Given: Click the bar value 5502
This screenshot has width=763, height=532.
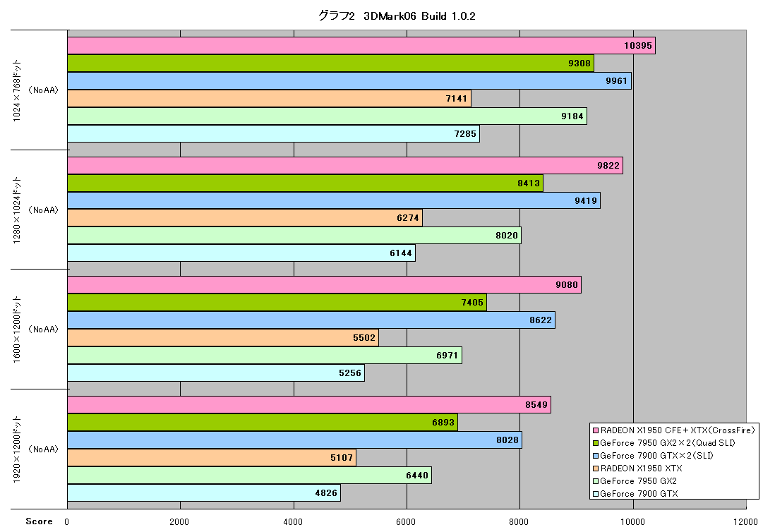Looking at the screenshot, I should click(364, 337).
